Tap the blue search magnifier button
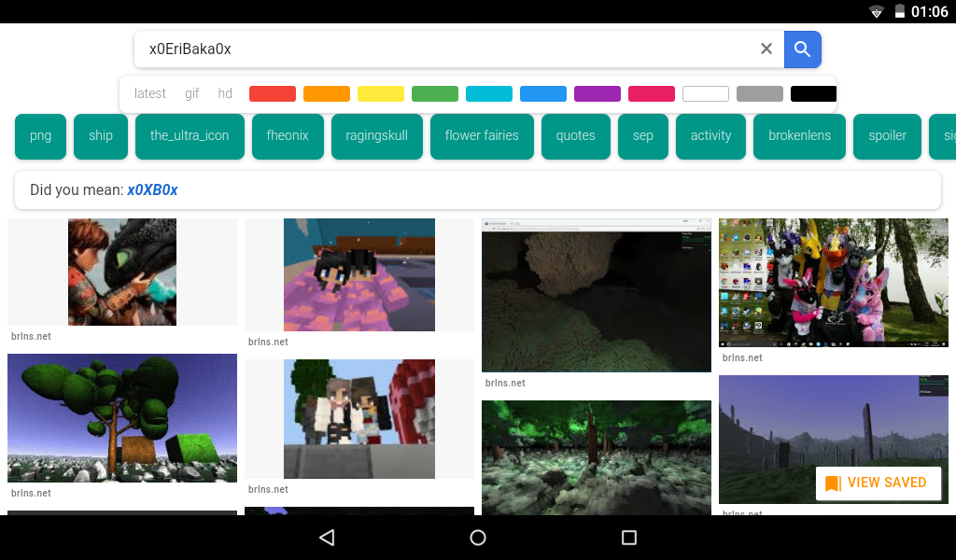The image size is (956, 560). 802,49
